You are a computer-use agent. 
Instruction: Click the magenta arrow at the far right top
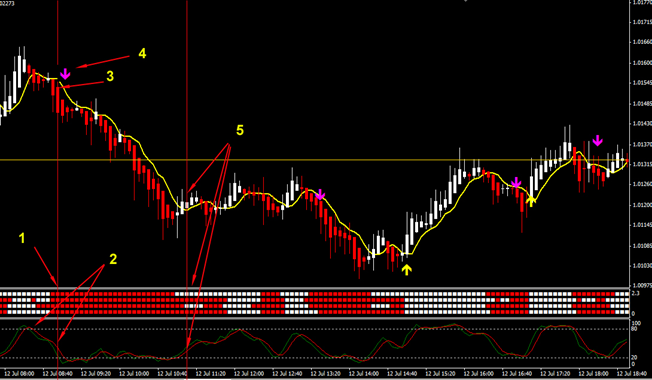coord(598,141)
